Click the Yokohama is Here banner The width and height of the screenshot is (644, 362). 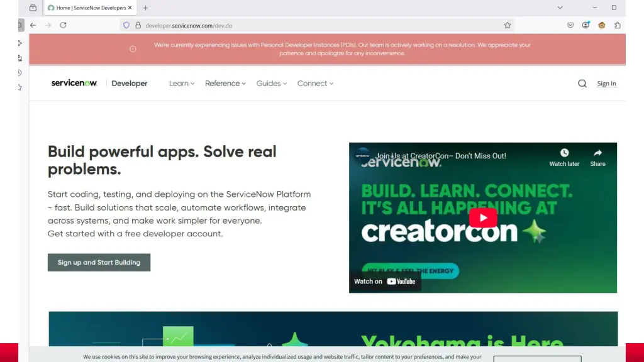point(333,329)
